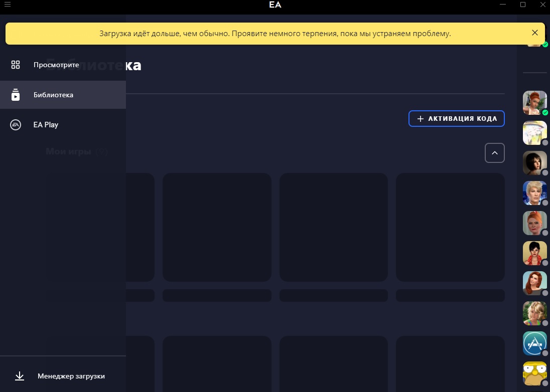Open friend avatar with blond hair on blue
The image size is (550, 392).
(534, 193)
